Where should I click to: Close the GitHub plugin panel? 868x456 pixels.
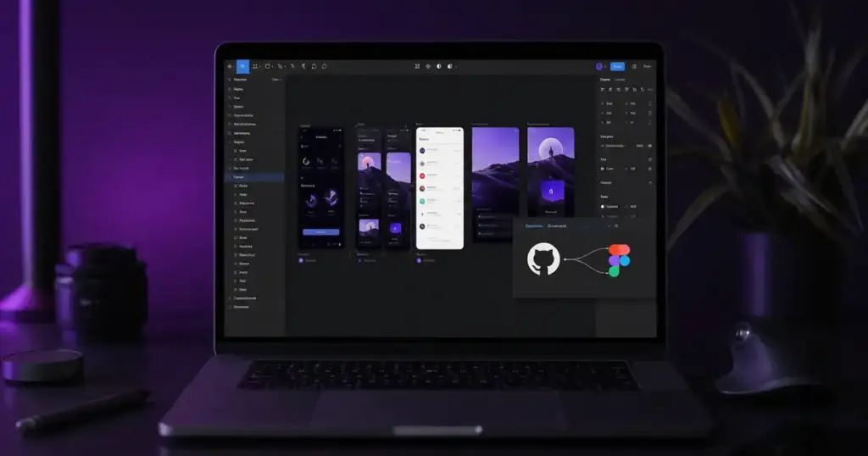pos(616,225)
